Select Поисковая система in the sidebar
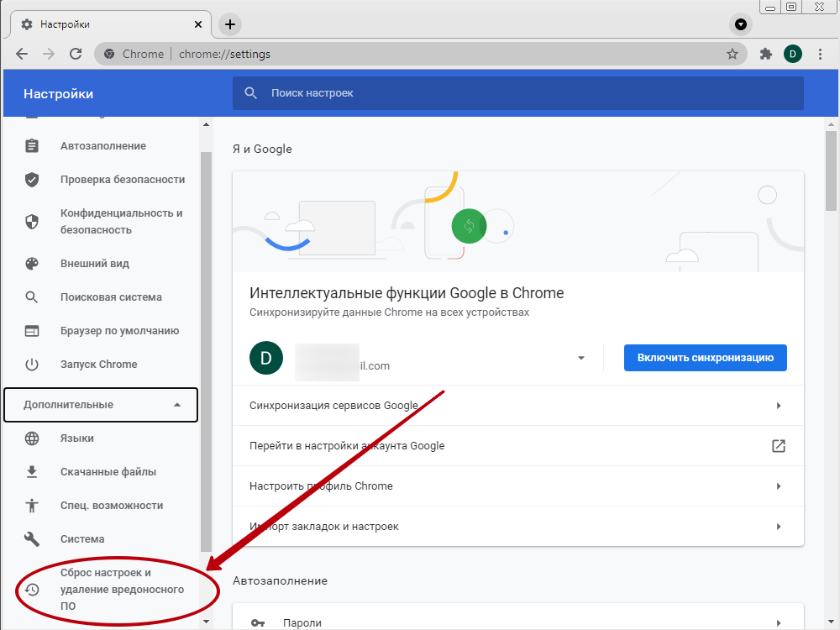The height and width of the screenshot is (630, 840). (x=111, y=297)
